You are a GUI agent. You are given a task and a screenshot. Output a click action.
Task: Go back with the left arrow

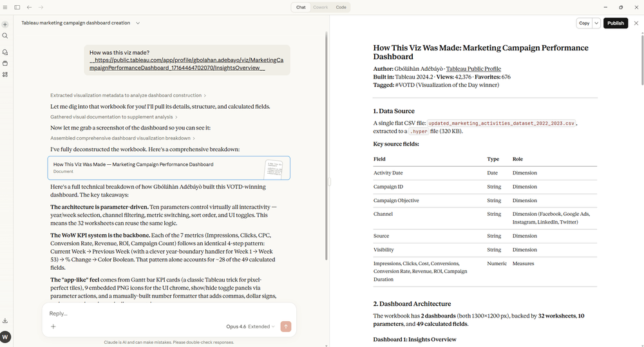coord(29,7)
